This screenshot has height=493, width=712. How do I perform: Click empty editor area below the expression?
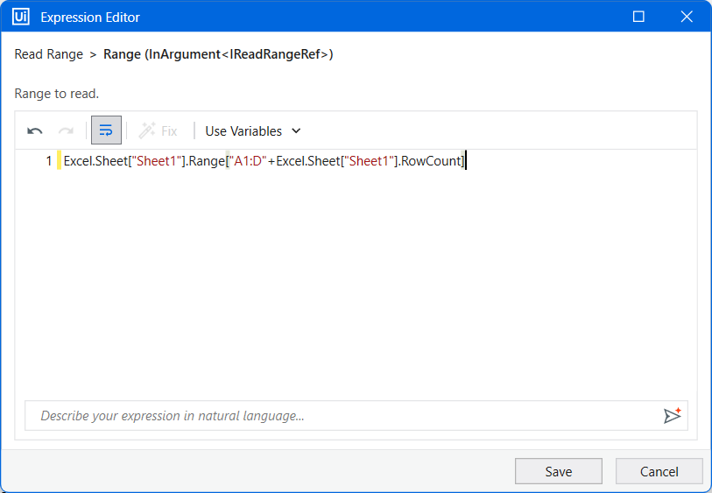pyautogui.click(x=356, y=281)
